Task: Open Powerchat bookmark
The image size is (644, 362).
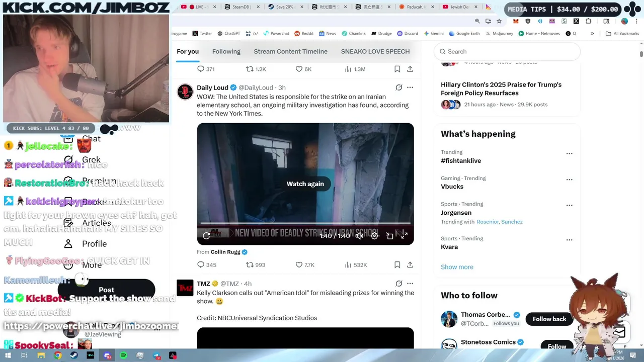Action: coord(276,34)
